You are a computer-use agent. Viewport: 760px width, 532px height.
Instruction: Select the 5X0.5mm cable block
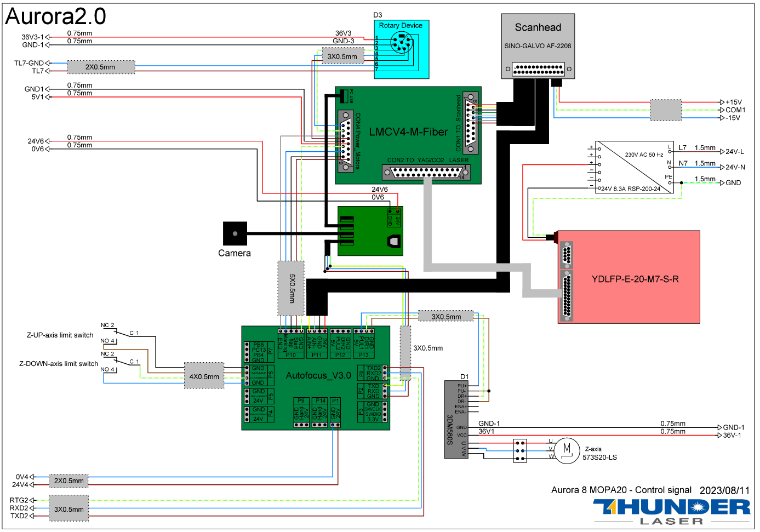click(291, 288)
